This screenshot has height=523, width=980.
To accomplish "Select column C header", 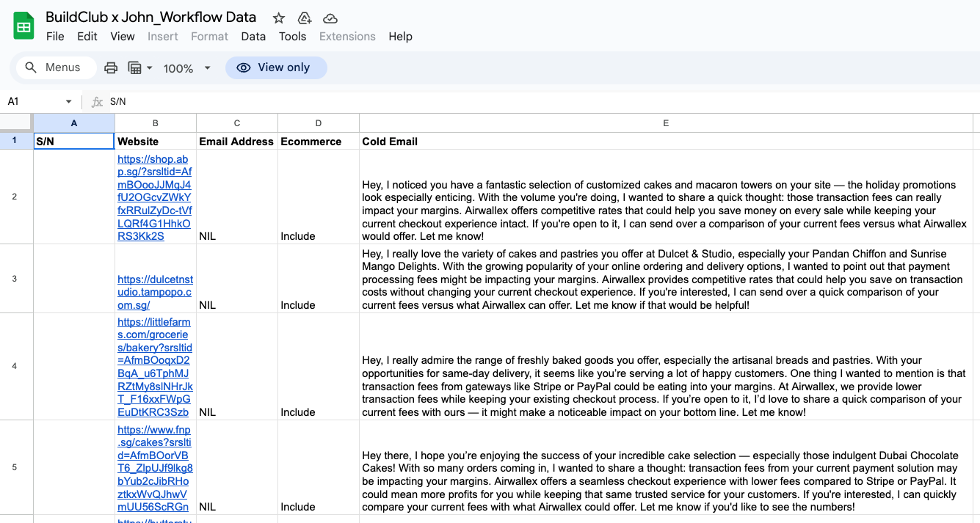I will 237,123.
